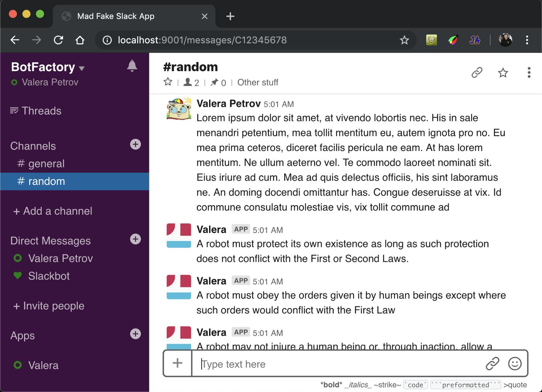Screen dimensions: 542x392
Task: Toggle the page bookmark star in the address bar
Action: pyautogui.click(x=404, y=40)
